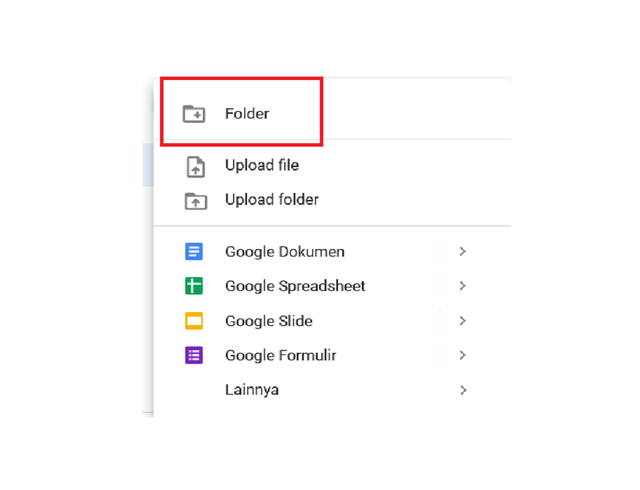Click the new folder plus icon
Image resolution: width=640 pixels, height=490 pixels.
coord(194,114)
